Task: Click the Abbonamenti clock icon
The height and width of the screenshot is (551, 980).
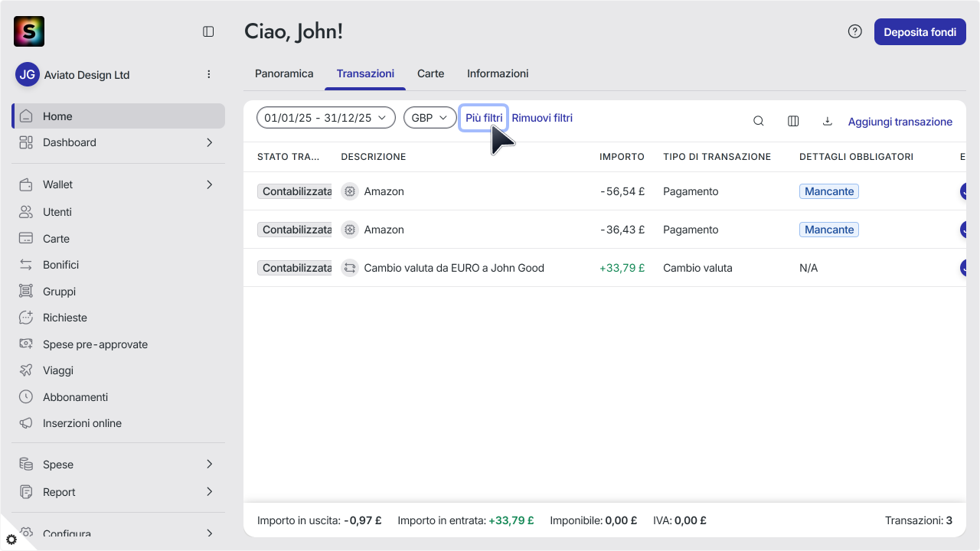Action: pos(26,397)
